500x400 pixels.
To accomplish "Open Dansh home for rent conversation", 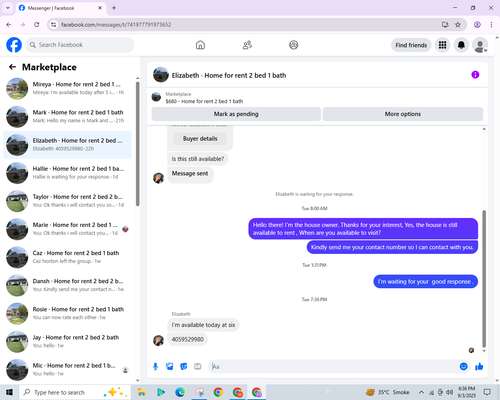I will [68, 285].
